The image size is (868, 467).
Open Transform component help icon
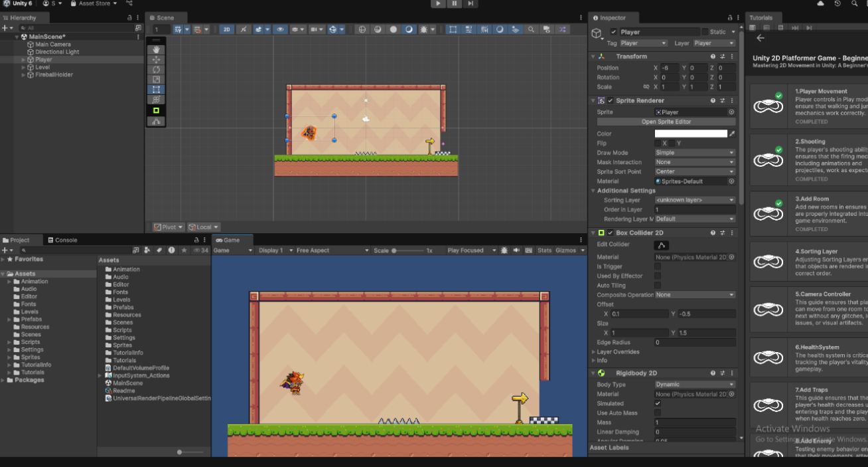(x=713, y=56)
